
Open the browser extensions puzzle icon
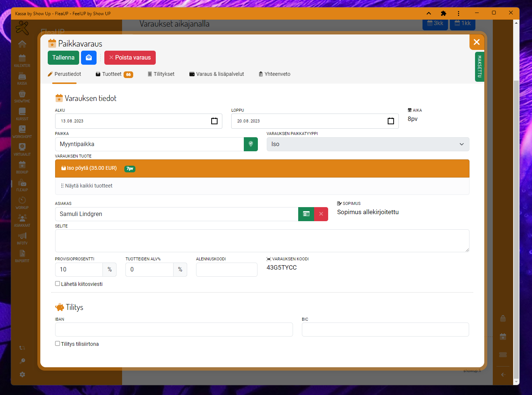click(x=444, y=14)
